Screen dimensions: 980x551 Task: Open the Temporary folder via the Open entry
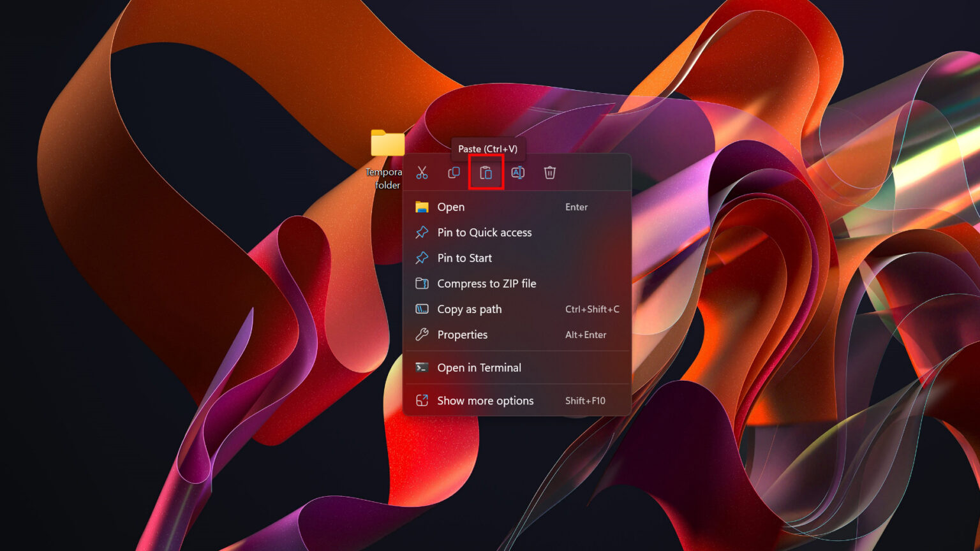point(450,207)
